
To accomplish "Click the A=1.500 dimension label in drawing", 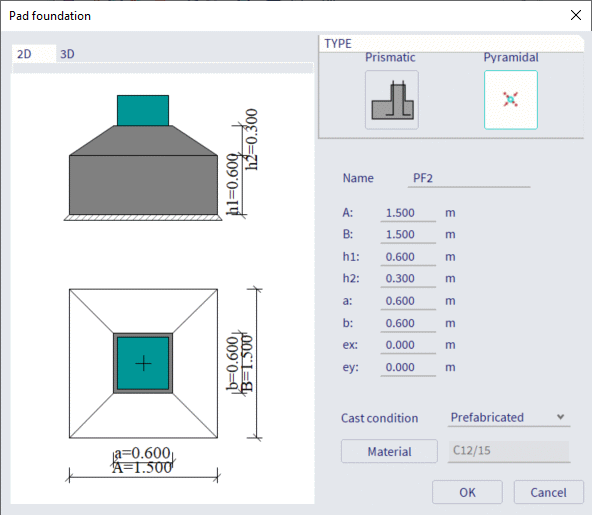I will tap(142, 467).
